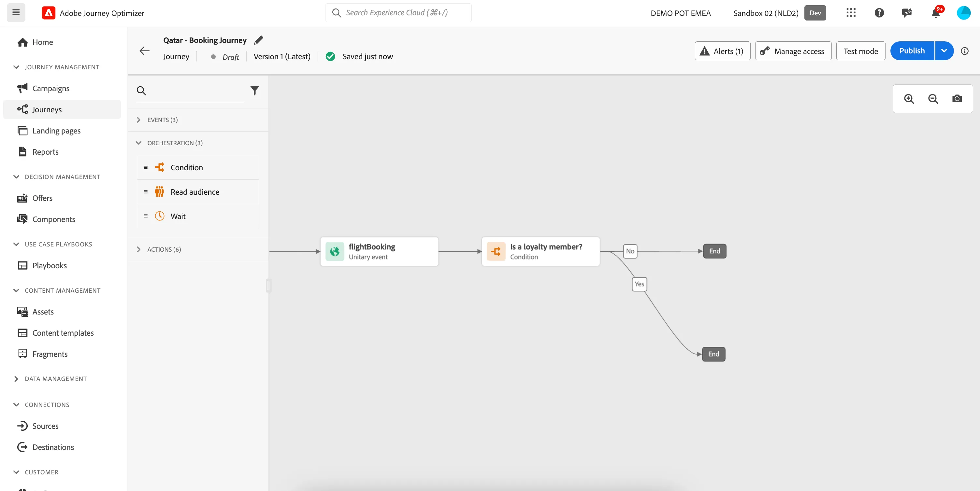Open Playbooks in the sidebar

coord(62,265)
